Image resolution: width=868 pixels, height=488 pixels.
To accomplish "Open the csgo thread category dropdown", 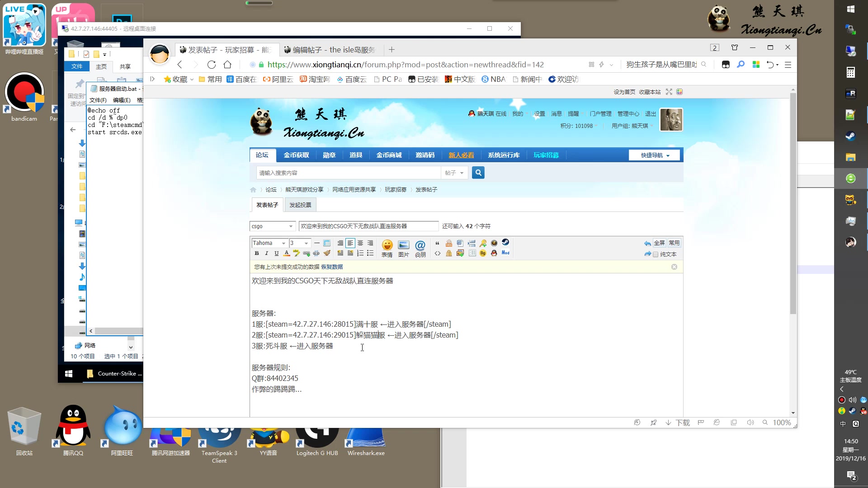I will tap(273, 226).
